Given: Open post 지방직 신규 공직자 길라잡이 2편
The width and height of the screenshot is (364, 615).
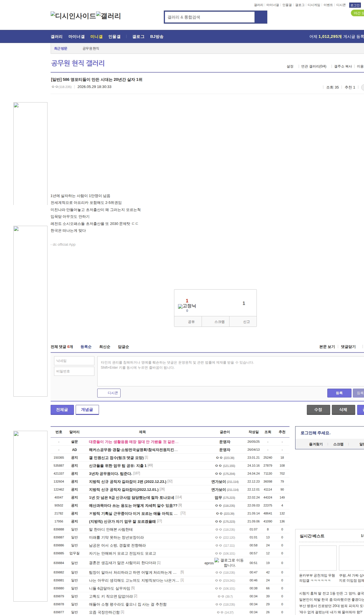Looking at the screenshot, I should pos(128,482).
